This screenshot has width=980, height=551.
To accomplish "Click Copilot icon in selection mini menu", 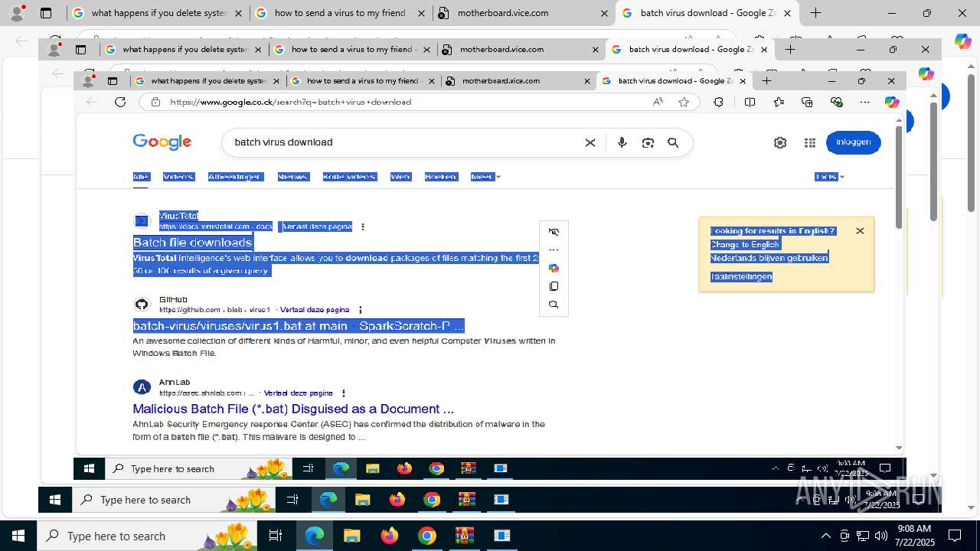I will (554, 268).
